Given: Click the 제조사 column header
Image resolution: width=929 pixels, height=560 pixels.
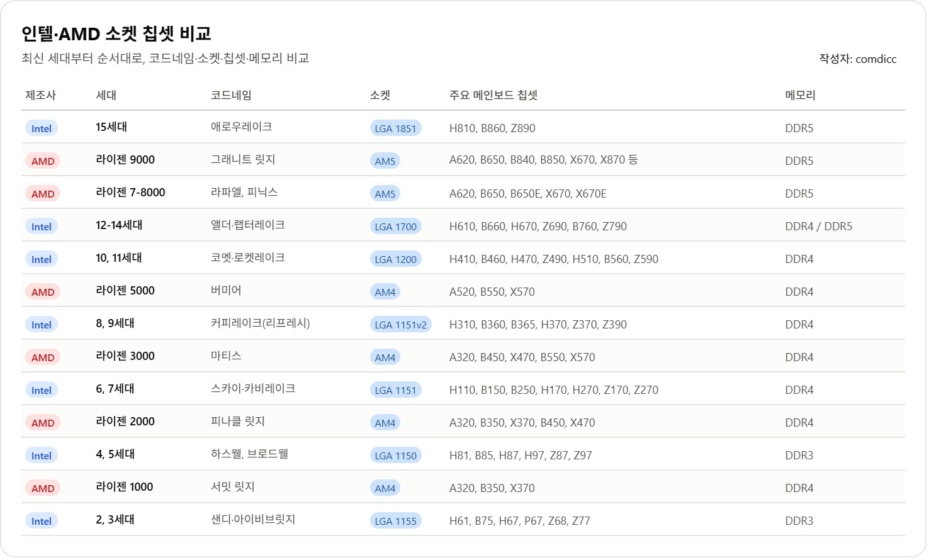Looking at the screenshot, I should pos(40,95).
